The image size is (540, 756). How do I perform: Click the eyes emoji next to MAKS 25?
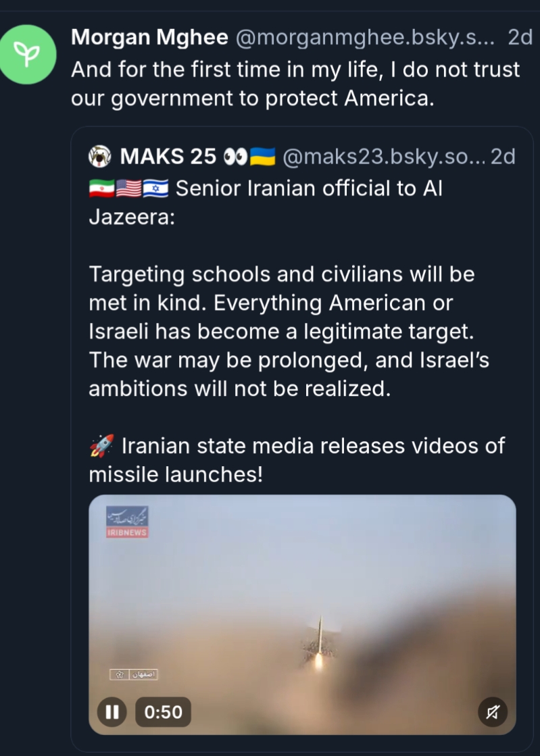click(234, 157)
